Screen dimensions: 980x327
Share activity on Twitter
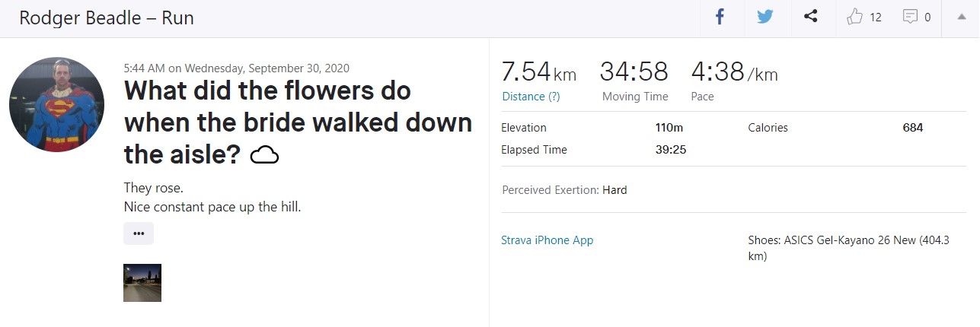click(x=765, y=17)
